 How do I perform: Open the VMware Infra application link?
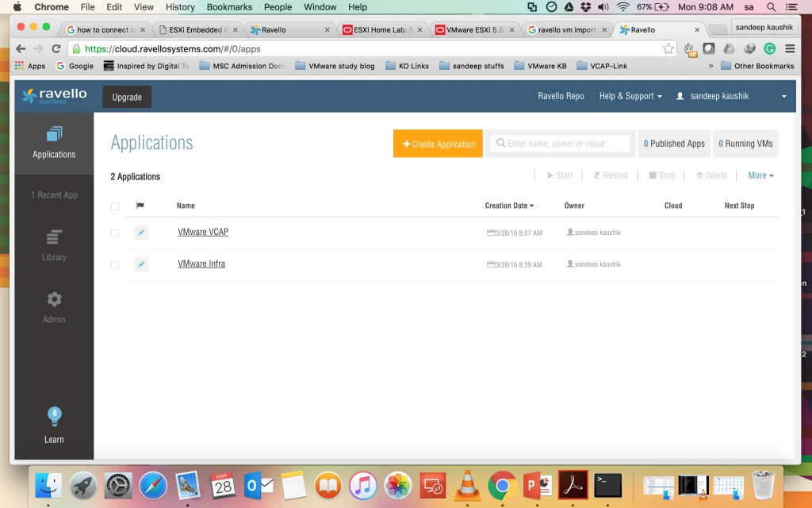[201, 264]
